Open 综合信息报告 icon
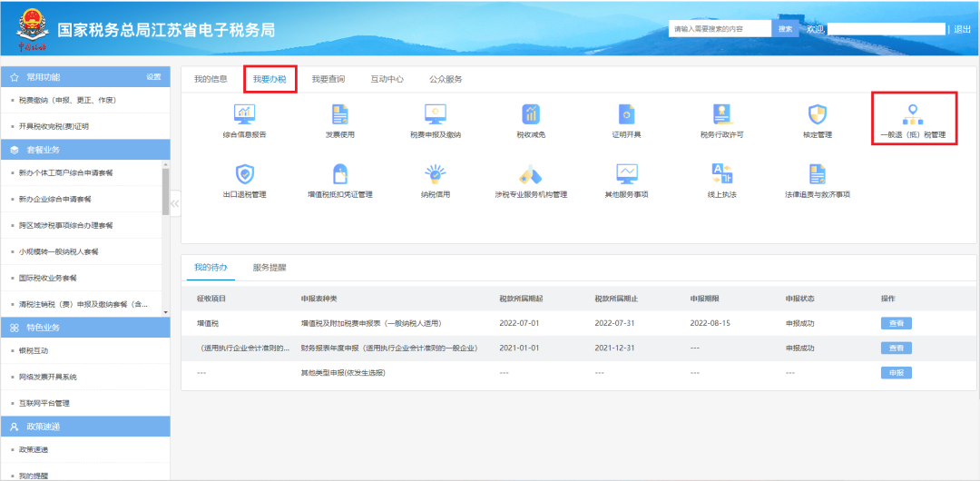This screenshot has width=980, height=481. (244, 113)
